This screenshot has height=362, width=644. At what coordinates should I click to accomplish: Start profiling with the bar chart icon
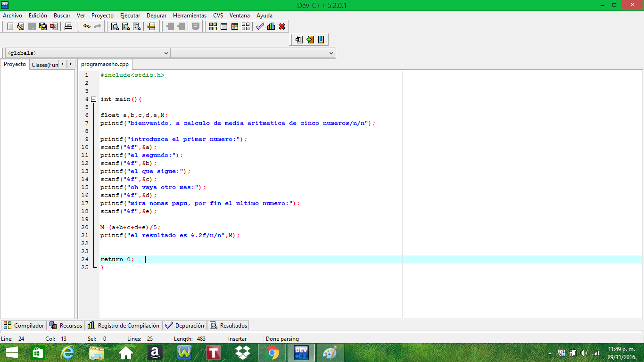tap(271, 27)
